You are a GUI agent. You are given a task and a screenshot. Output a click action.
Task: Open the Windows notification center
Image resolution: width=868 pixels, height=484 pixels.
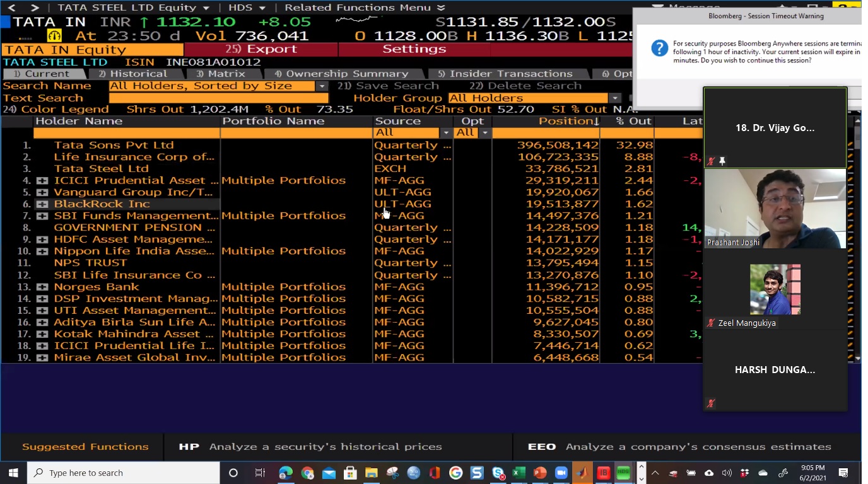pos(843,473)
